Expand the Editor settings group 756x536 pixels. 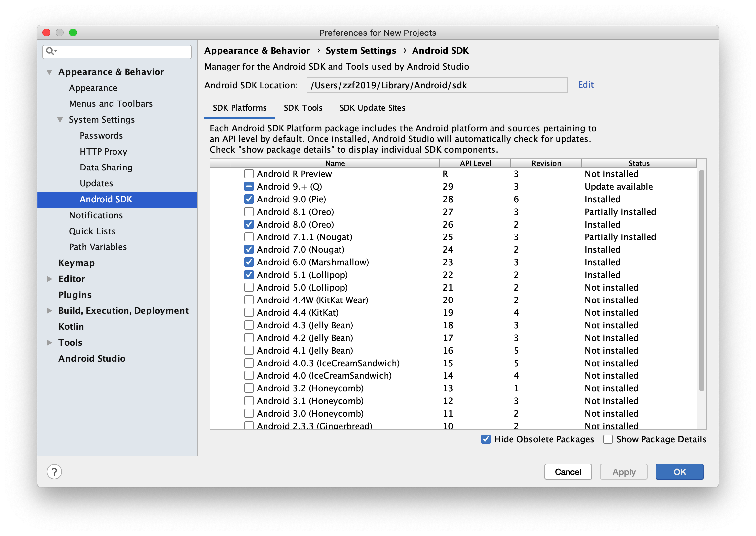pyautogui.click(x=49, y=279)
